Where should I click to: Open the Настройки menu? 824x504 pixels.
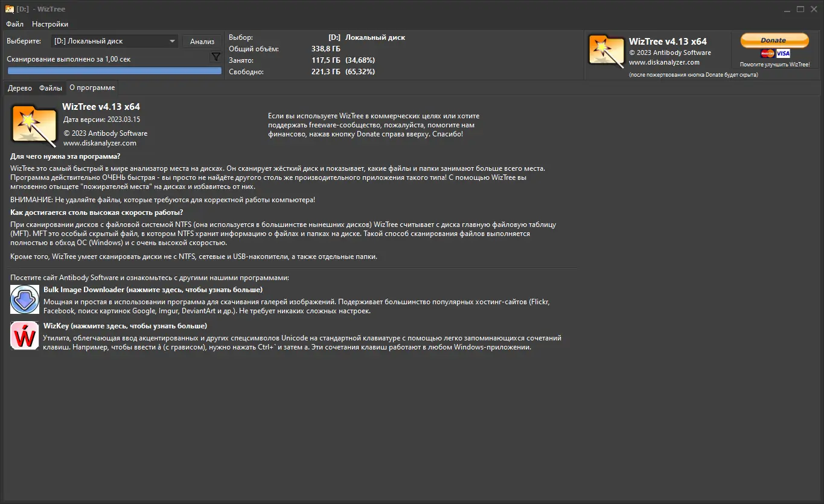pyautogui.click(x=50, y=24)
